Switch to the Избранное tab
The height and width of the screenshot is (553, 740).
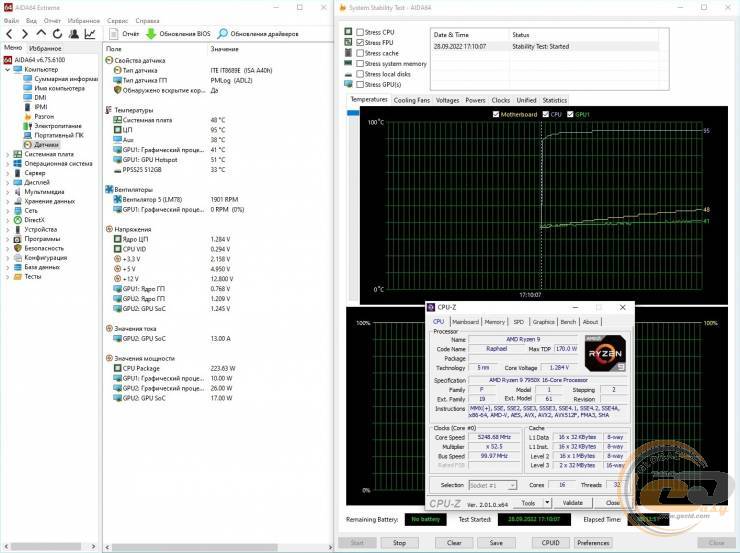[x=45, y=48]
